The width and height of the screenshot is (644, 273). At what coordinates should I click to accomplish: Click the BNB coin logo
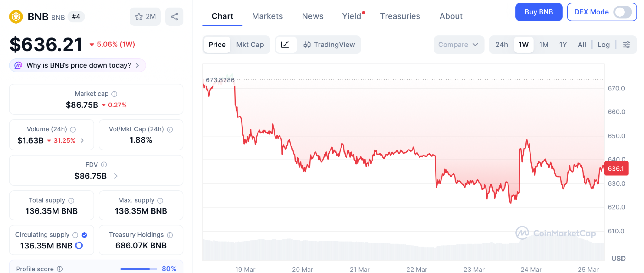tap(16, 17)
